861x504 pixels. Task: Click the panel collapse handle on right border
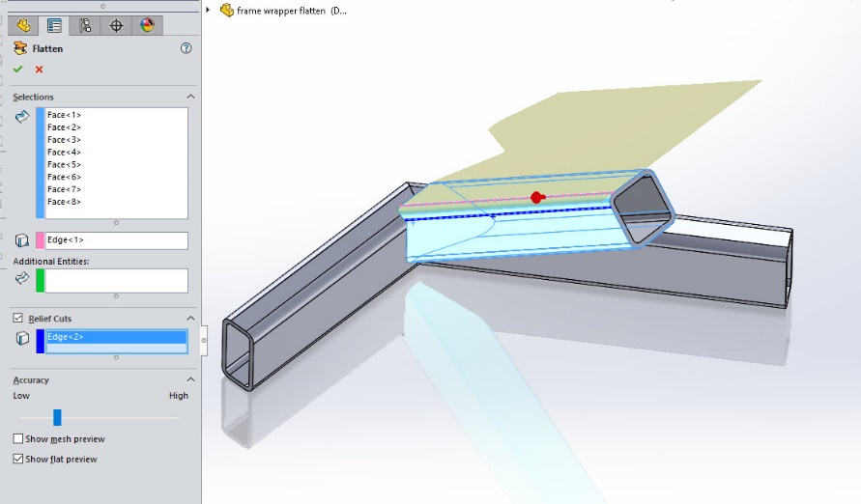204,341
